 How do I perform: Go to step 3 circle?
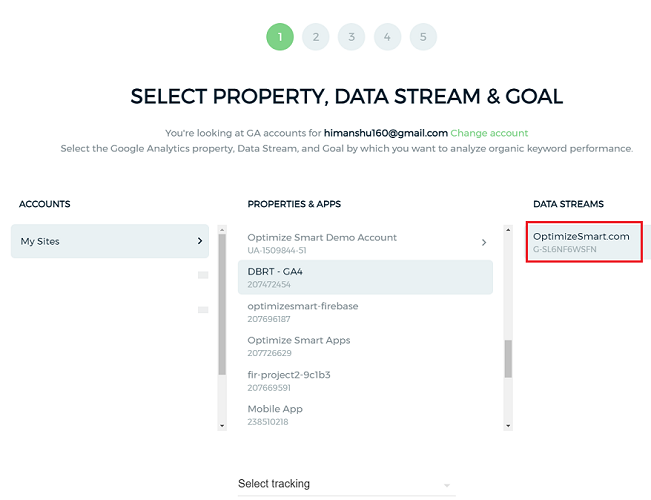click(351, 37)
